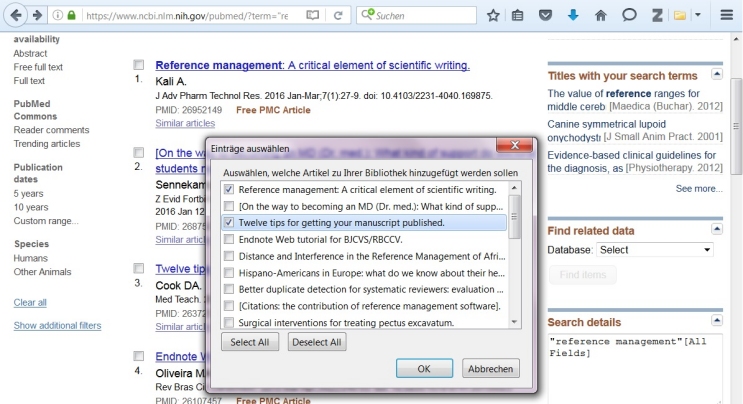Screen dimensions: 743x404
Task: Filter publication dates to 5 years
Action: pos(28,193)
